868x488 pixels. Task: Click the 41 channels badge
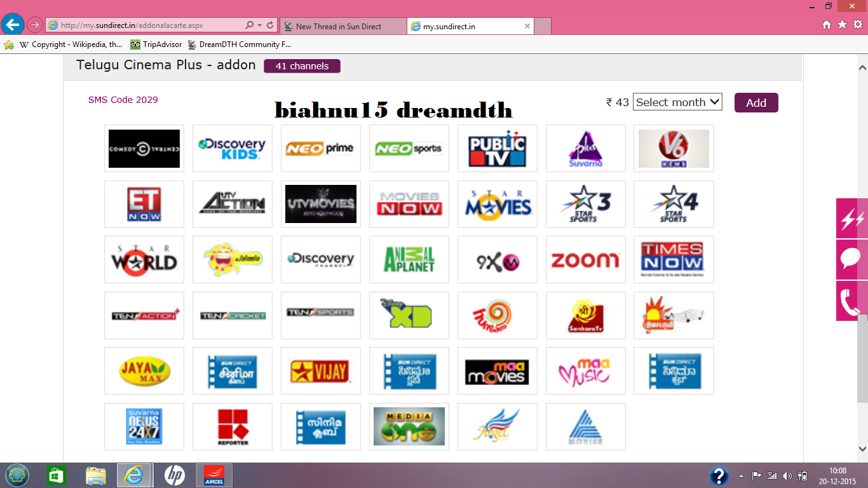coord(302,66)
